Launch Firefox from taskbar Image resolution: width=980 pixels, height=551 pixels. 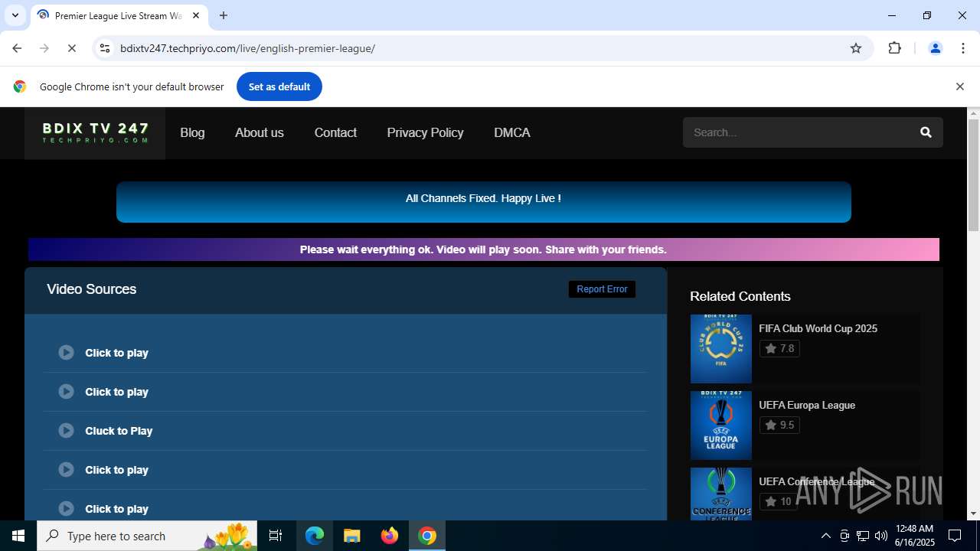click(x=390, y=536)
